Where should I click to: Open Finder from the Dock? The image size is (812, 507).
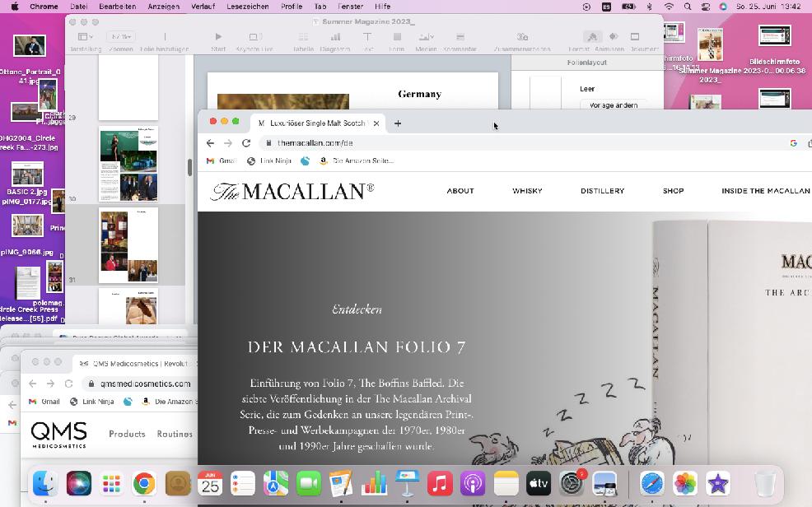[45, 484]
